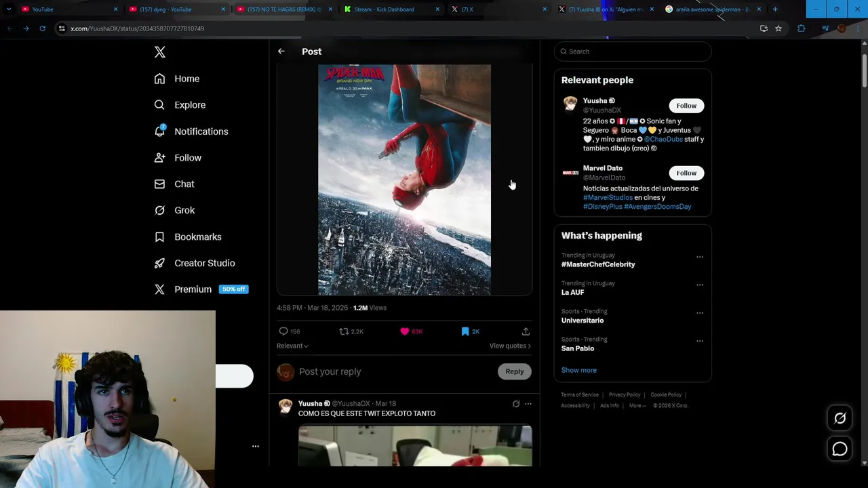Open the Spider-Man poster image
868x488 pixels.
(x=404, y=180)
